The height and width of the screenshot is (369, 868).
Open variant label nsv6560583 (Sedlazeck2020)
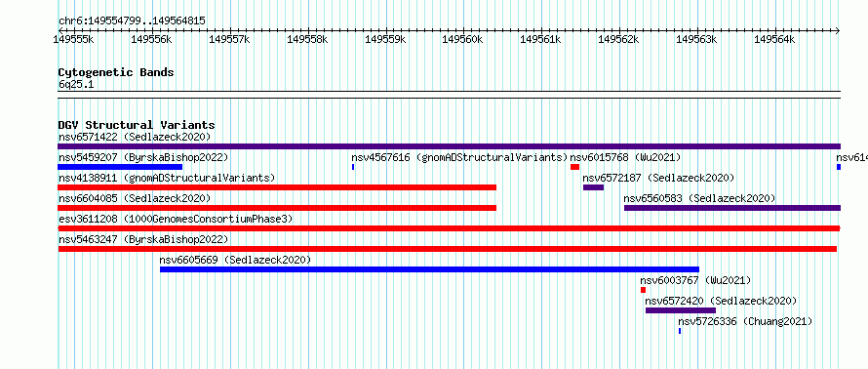tap(699, 198)
